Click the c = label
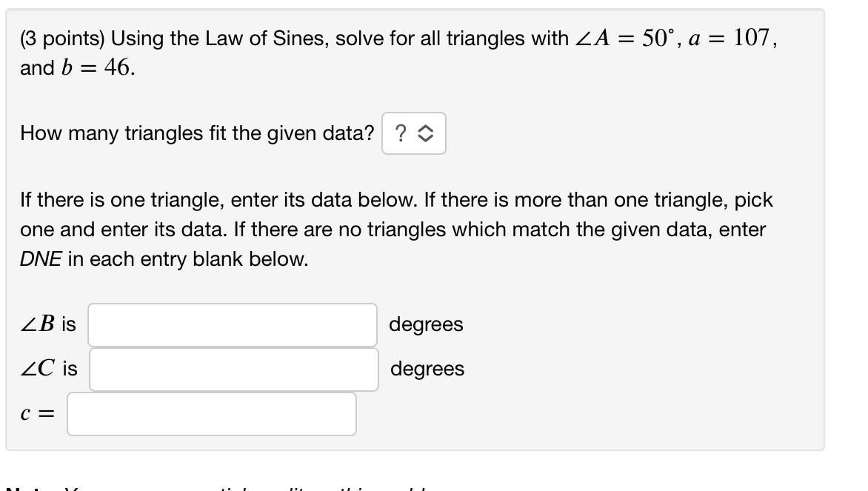The width and height of the screenshot is (868, 491). coord(36,413)
